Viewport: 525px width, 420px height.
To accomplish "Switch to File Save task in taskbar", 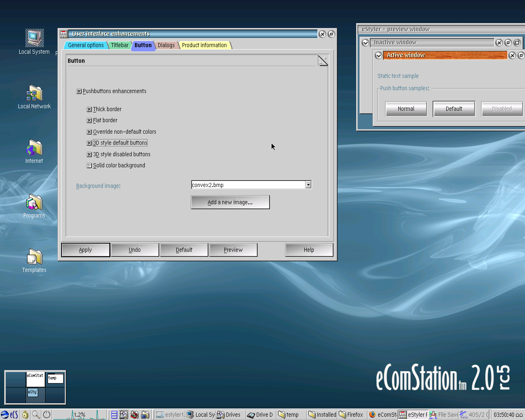I will [x=443, y=415].
